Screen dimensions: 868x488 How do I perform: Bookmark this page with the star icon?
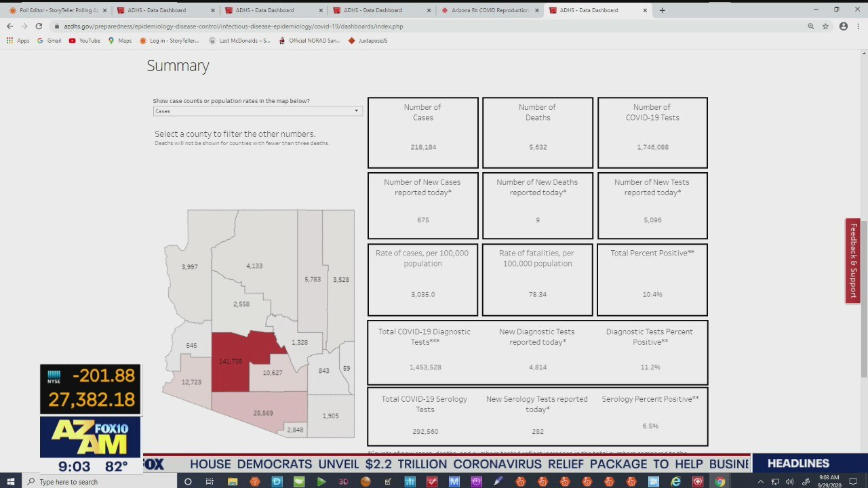(825, 26)
